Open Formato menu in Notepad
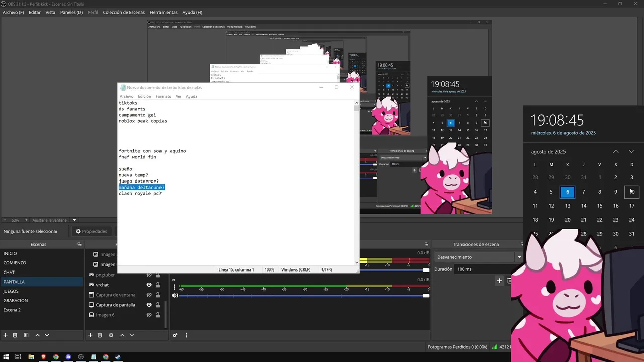The width and height of the screenshot is (644, 362). [164, 96]
